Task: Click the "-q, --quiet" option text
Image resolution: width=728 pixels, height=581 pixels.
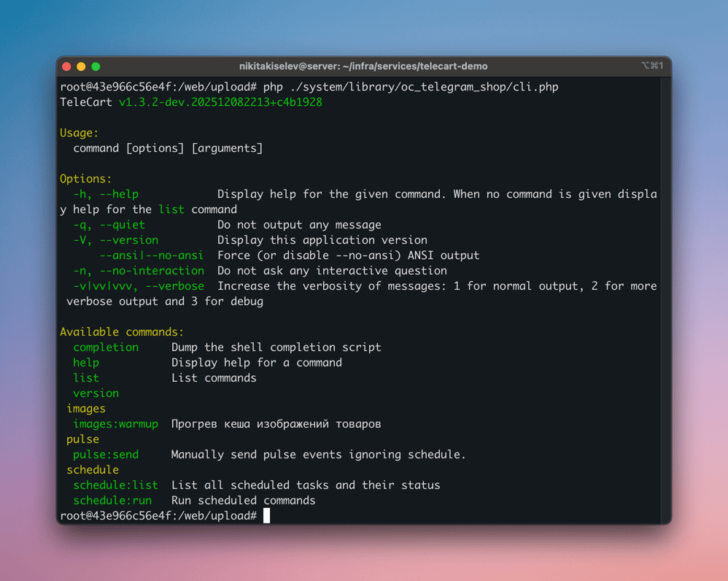Action: [109, 225]
